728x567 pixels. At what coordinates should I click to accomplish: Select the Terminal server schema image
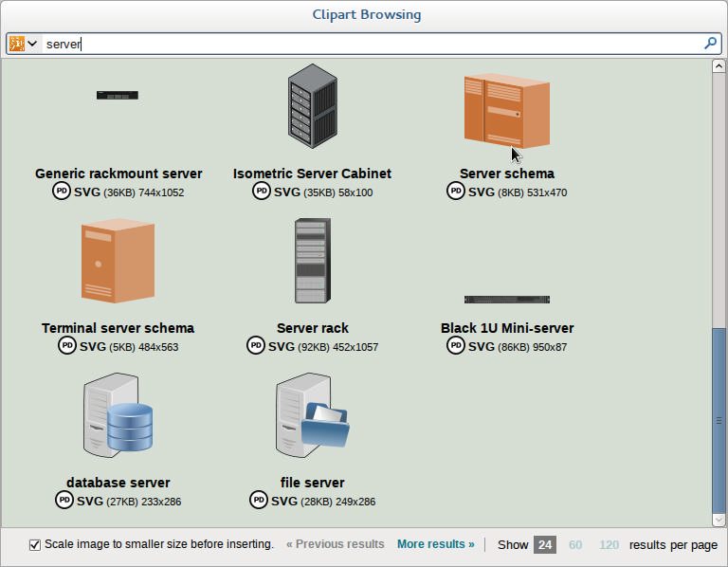(118, 261)
